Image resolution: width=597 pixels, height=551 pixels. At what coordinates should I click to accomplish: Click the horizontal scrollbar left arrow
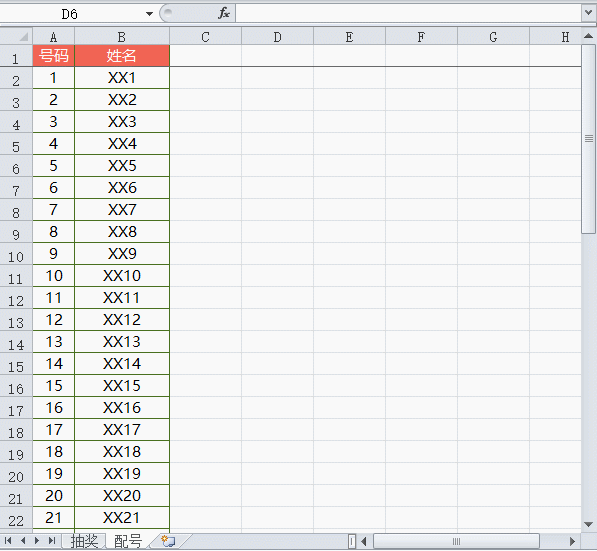click(x=364, y=541)
